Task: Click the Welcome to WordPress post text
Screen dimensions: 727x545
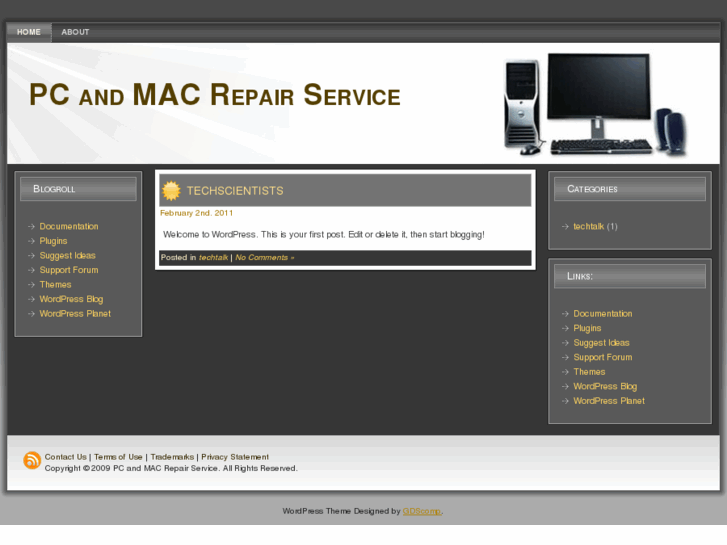Action: click(324, 235)
